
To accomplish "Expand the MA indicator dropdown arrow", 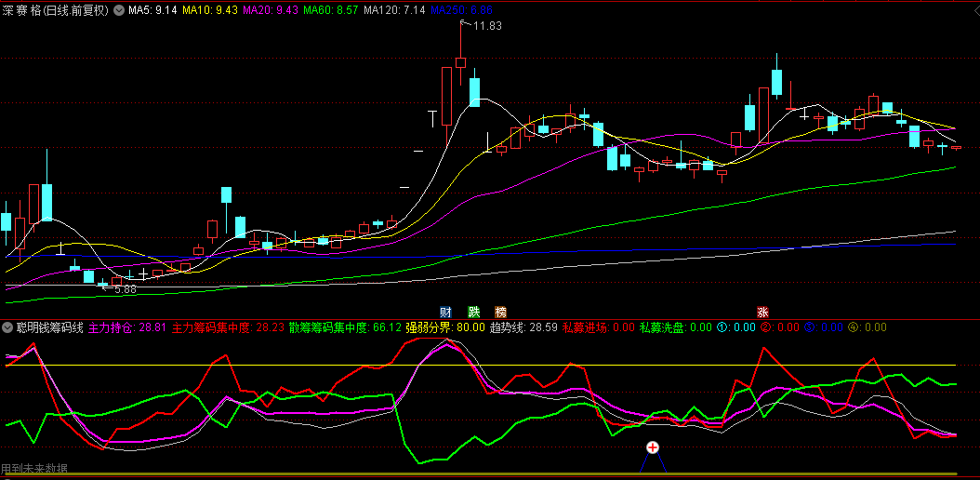I will pyautogui.click(x=118, y=10).
